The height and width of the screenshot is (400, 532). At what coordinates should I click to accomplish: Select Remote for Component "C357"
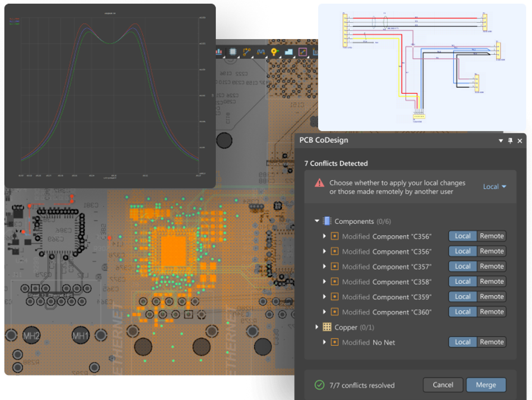click(491, 266)
